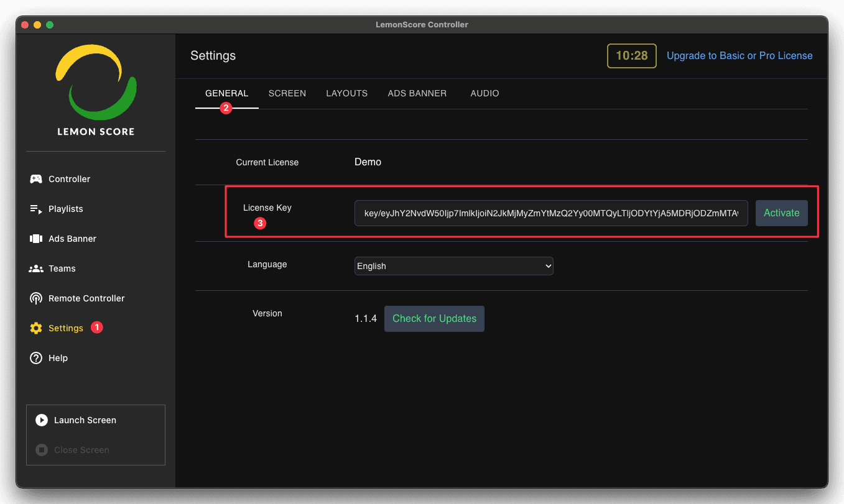Screen dimensions: 844x504
Task: Select the Teams people icon
Action: [x=36, y=268]
